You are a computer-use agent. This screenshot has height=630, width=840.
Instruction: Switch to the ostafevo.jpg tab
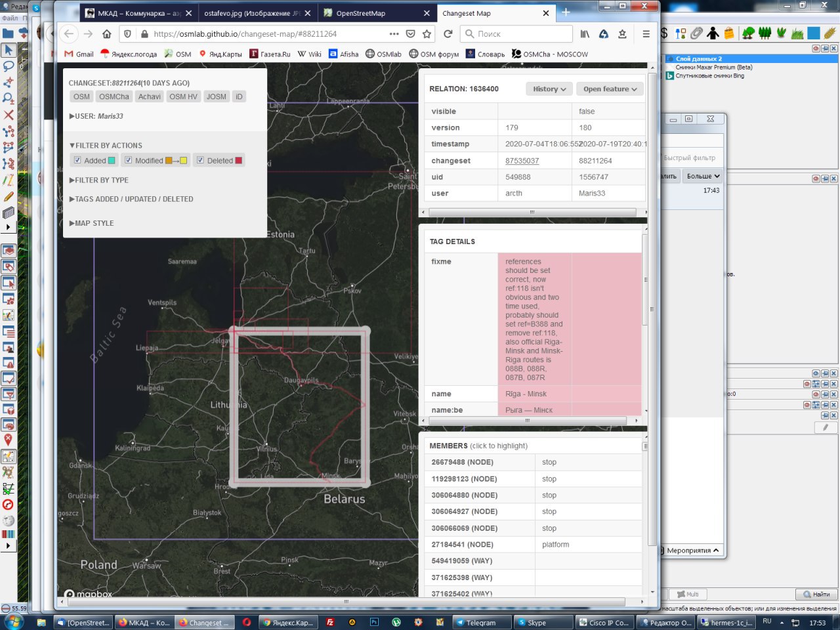[257, 13]
